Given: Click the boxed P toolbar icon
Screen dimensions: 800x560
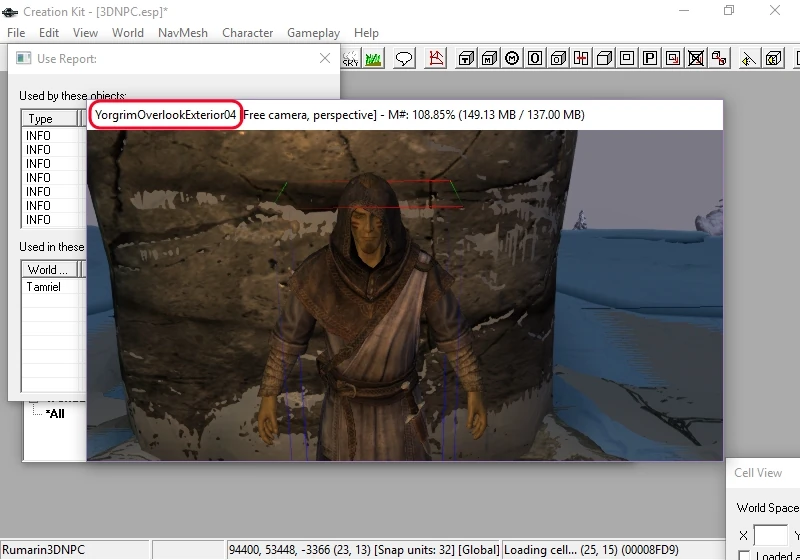Looking at the screenshot, I should click(650, 59).
